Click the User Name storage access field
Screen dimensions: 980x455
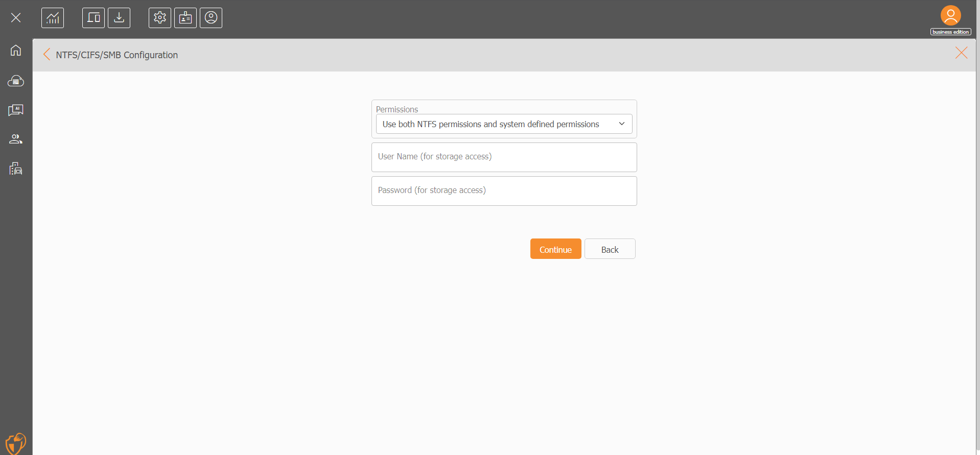tap(504, 157)
